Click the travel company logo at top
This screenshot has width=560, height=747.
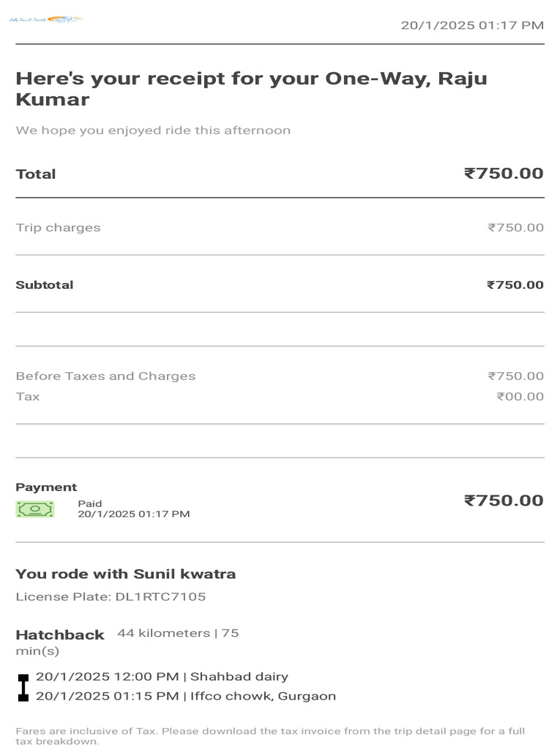coord(45,19)
